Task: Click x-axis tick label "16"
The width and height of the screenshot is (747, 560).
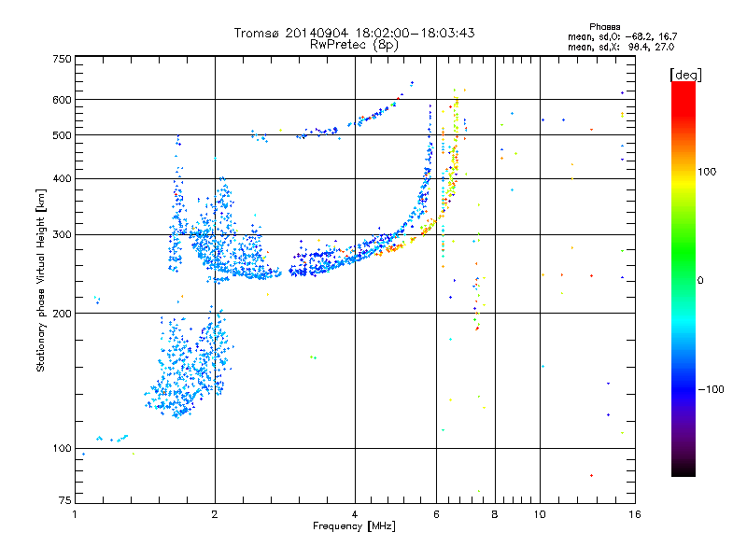Action: pos(635,514)
